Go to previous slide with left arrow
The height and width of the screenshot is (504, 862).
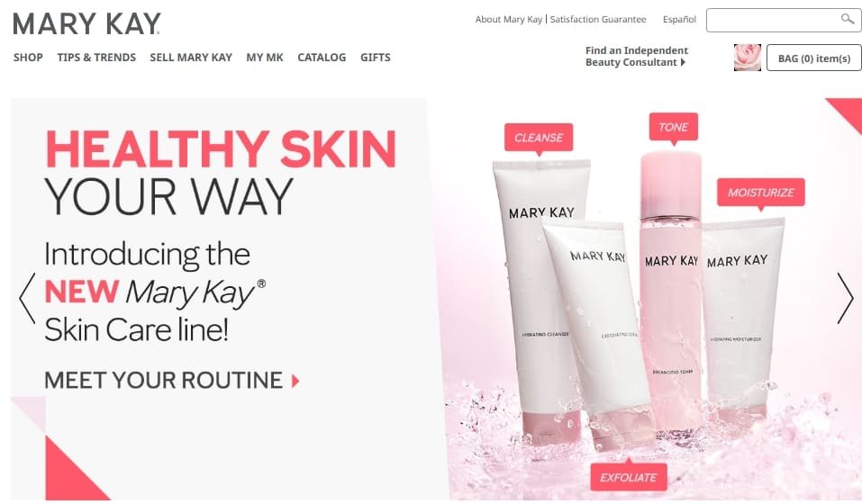(27, 298)
